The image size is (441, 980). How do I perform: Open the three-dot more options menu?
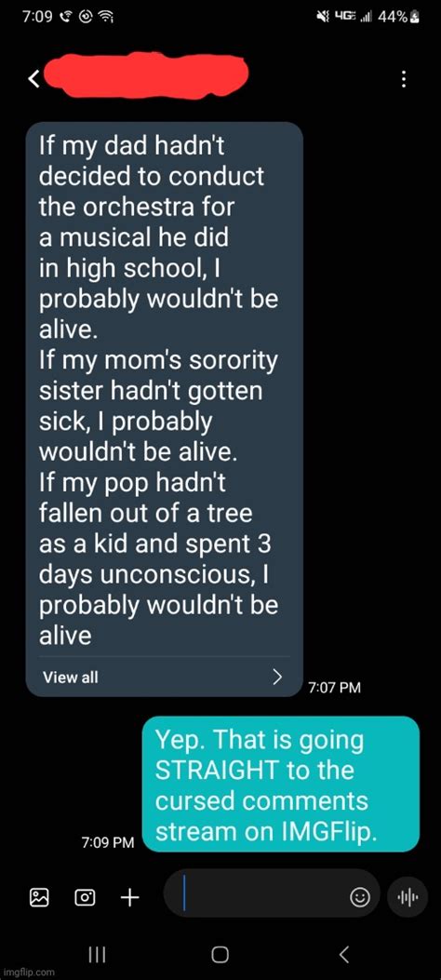pos(404,79)
